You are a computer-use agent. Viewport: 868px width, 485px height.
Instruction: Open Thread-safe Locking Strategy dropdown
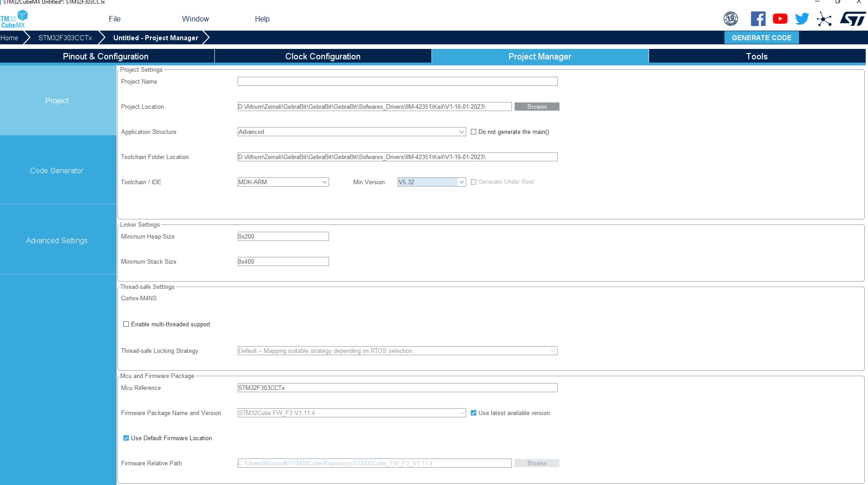tap(398, 351)
